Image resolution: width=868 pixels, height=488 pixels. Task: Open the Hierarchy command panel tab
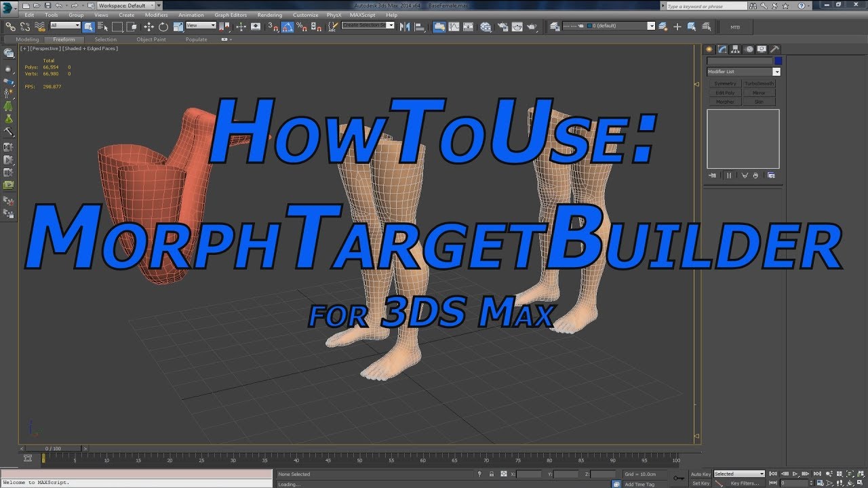736,49
